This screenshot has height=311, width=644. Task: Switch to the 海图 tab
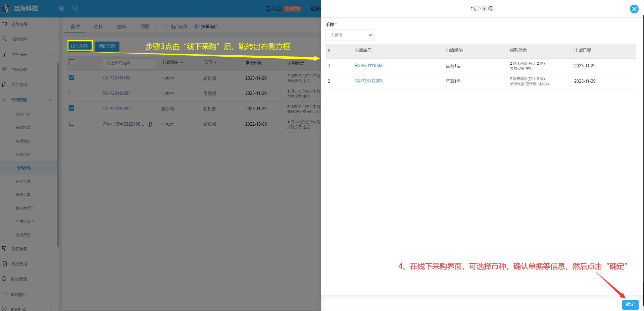point(145,26)
